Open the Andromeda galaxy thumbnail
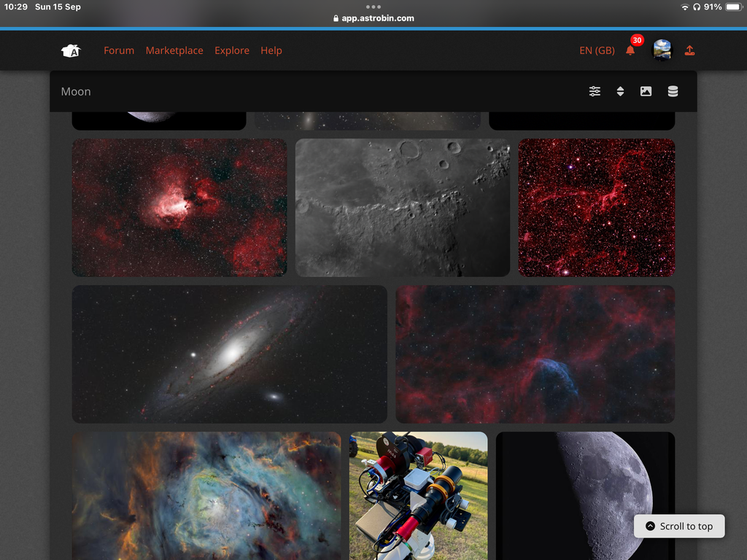 (x=230, y=354)
